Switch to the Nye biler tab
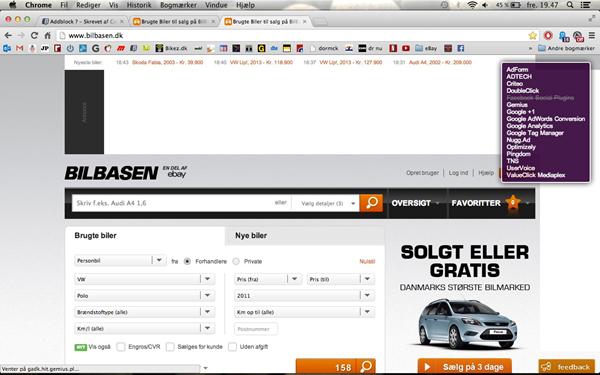 coord(251,236)
